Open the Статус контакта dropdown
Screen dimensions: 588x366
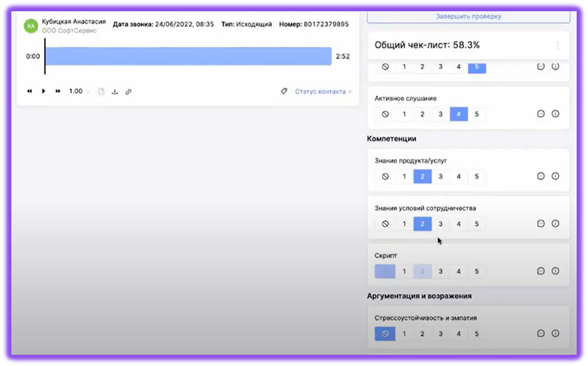pos(323,92)
